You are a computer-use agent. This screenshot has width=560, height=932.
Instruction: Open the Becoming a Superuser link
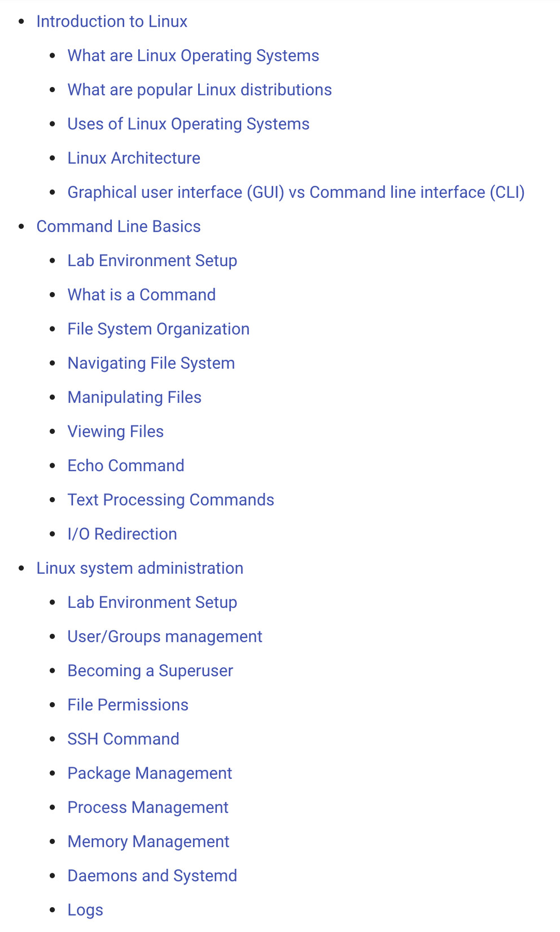click(x=150, y=671)
